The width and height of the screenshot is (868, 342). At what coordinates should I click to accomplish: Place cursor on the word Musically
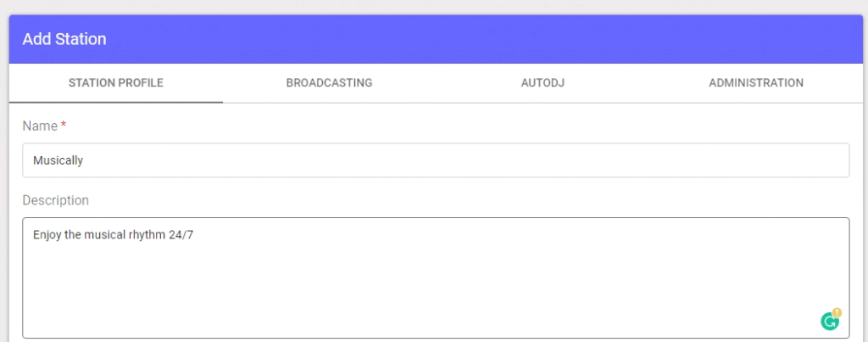tap(58, 160)
